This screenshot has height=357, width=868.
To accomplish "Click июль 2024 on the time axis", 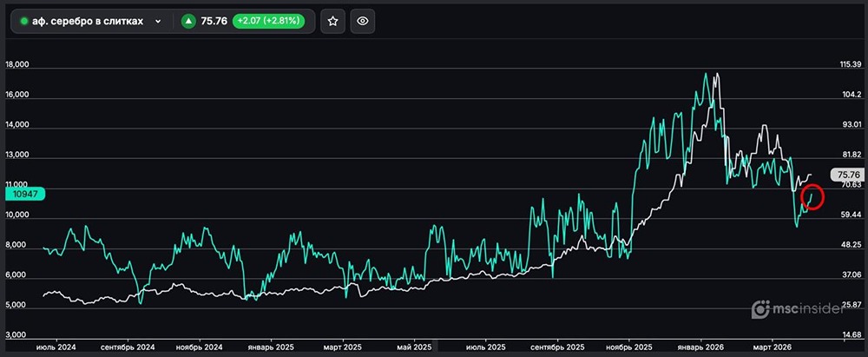I will (56, 346).
